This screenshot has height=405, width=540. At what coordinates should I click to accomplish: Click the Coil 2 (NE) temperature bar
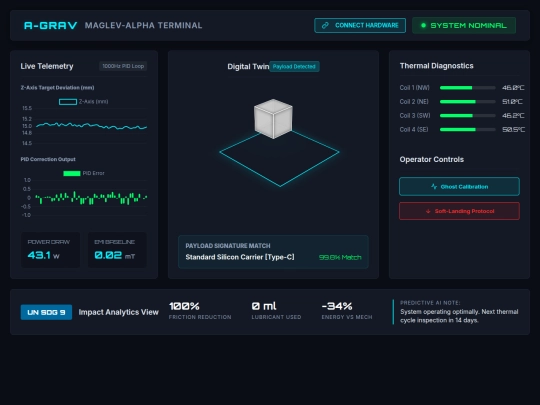coord(468,102)
